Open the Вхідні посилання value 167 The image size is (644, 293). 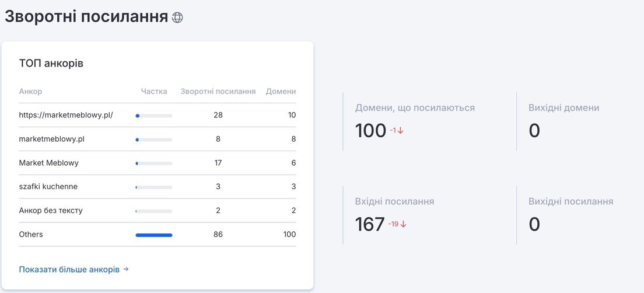pos(370,224)
